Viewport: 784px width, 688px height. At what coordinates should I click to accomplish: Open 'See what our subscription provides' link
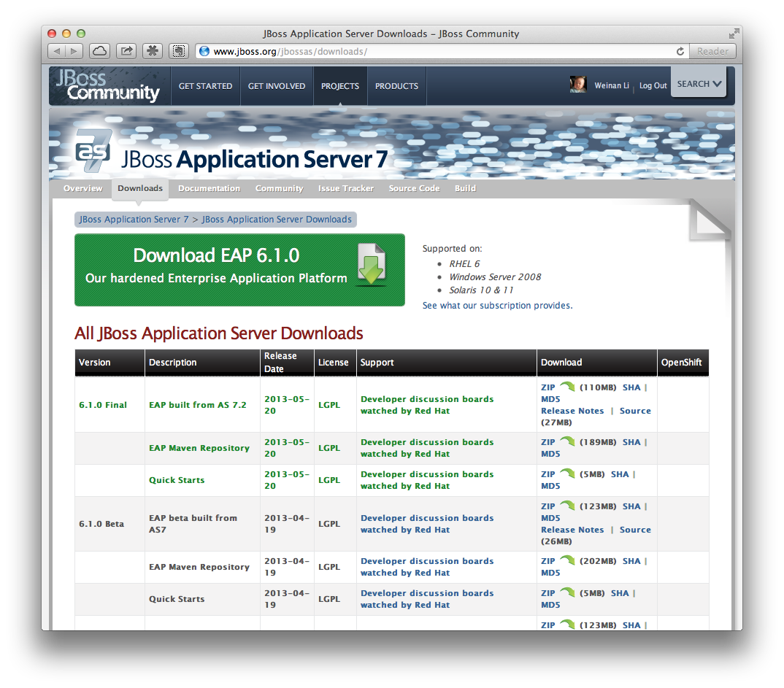pyautogui.click(x=498, y=305)
